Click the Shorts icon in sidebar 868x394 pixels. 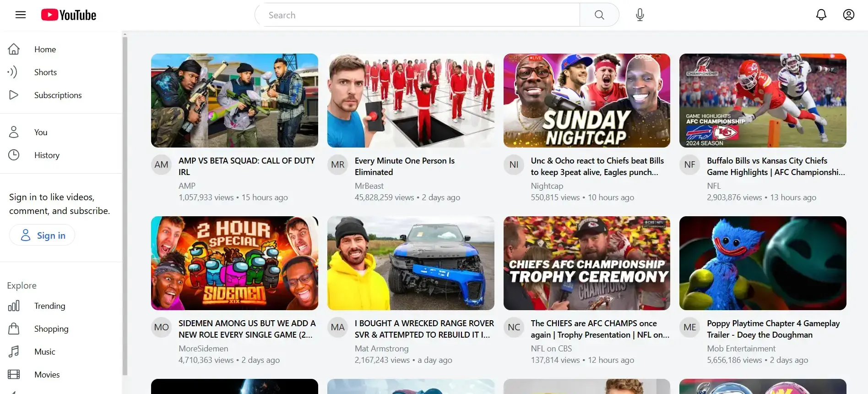13,72
